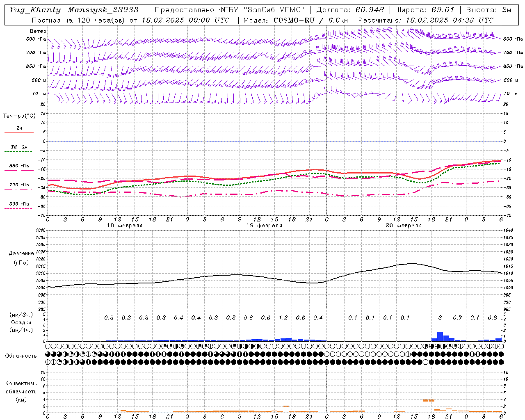This screenshot has width=525, height=420.
Task: Click the Ветер wind panel label
Action: (x=38, y=31)
